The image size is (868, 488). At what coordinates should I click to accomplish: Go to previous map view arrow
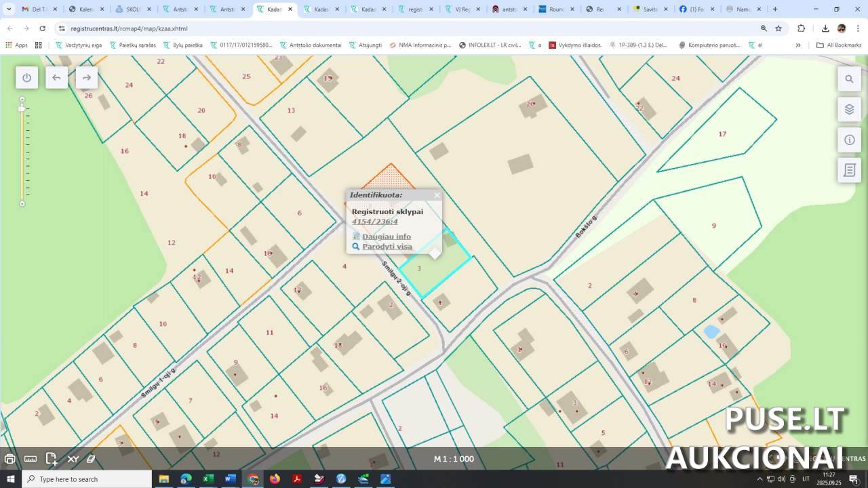coord(56,77)
